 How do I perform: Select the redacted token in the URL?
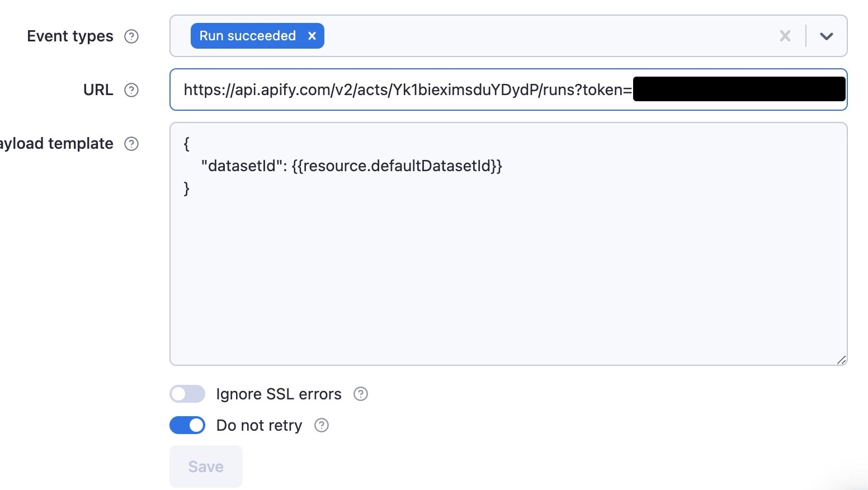pyautogui.click(x=738, y=88)
